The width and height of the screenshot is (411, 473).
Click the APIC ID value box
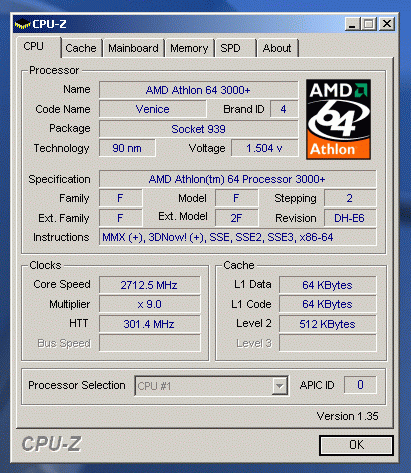click(360, 385)
